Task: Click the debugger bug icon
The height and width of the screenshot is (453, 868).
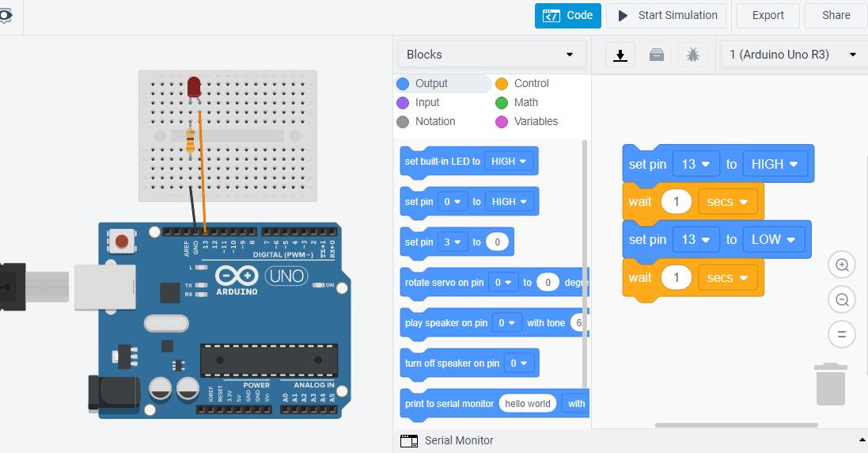Action: tap(693, 55)
